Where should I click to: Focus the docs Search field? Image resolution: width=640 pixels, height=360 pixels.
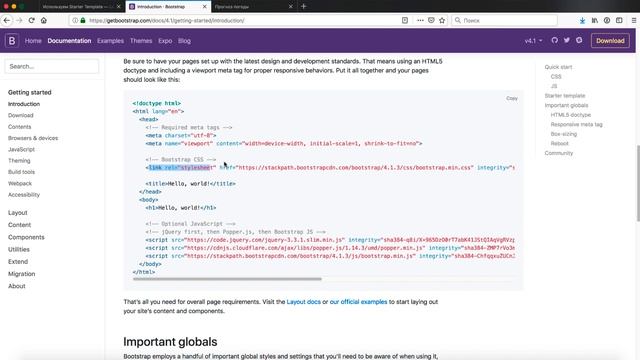point(51,66)
